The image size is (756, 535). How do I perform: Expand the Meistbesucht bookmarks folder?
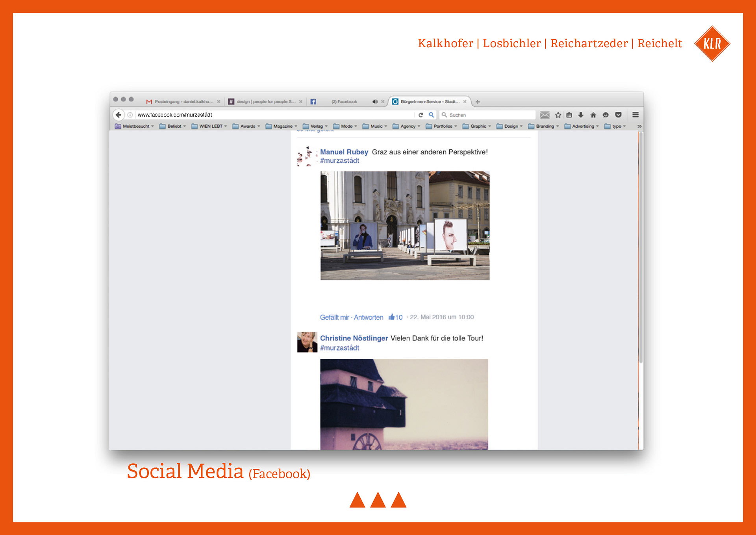pyautogui.click(x=134, y=126)
